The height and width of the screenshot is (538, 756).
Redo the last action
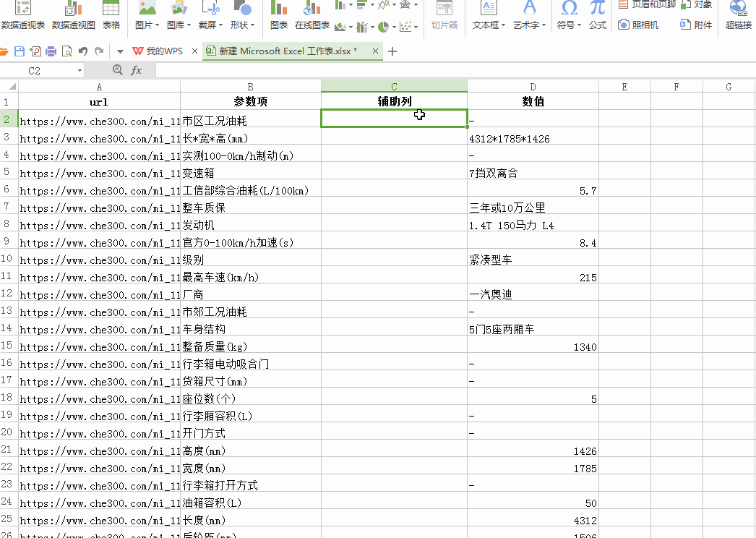99,51
